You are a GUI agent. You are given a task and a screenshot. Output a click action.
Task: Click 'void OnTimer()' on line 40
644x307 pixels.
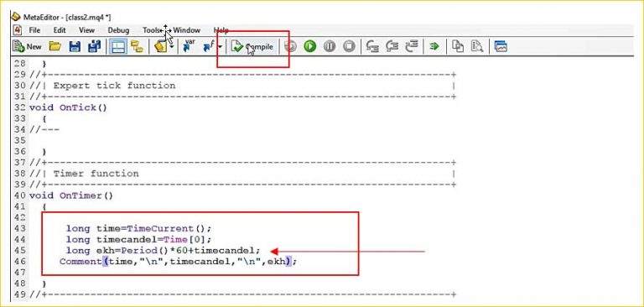click(x=70, y=195)
